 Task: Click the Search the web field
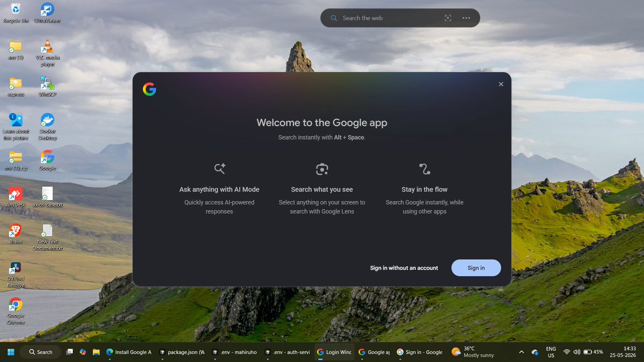390,18
